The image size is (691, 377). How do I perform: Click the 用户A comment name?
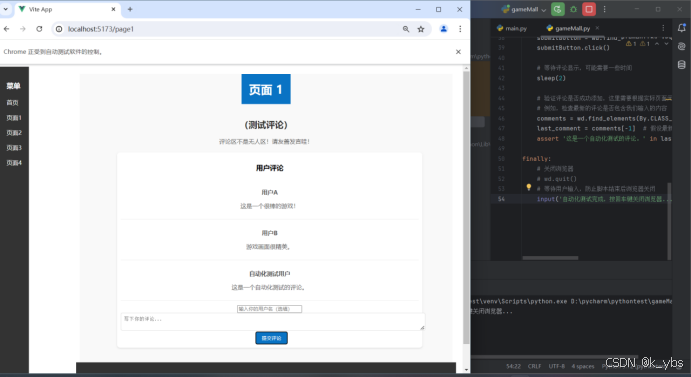(x=269, y=192)
